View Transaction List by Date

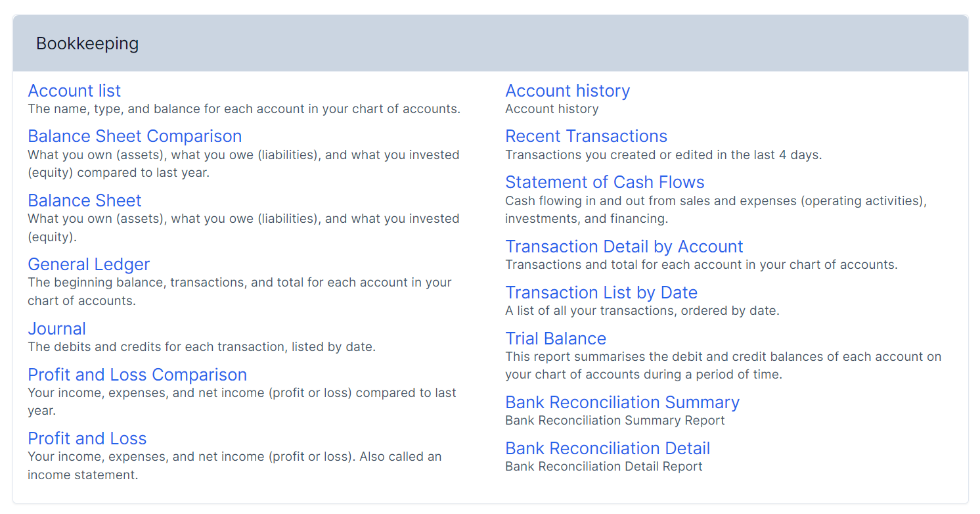pyautogui.click(x=601, y=292)
